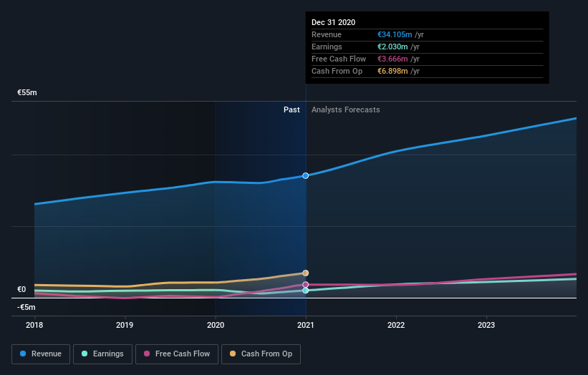This screenshot has height=375, width=588.
Task: Click the 2021 x-axis label
Action: pyautogui.click(x=306, y=325)
